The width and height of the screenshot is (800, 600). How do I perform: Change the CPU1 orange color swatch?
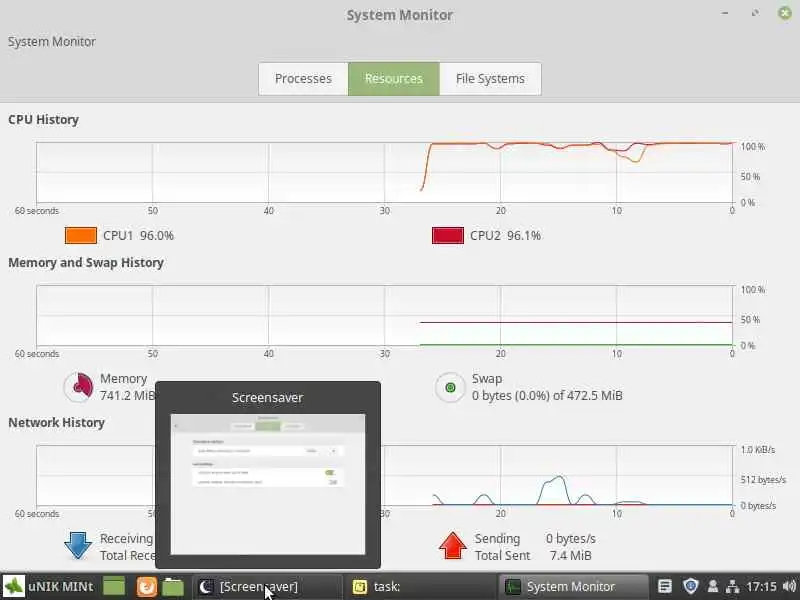coord(81,235)
